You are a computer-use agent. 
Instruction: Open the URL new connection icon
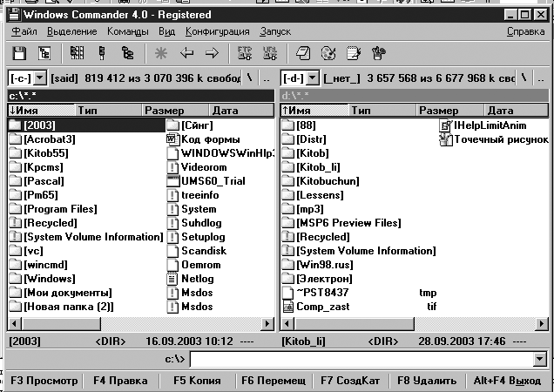click(x=270, y=53)
